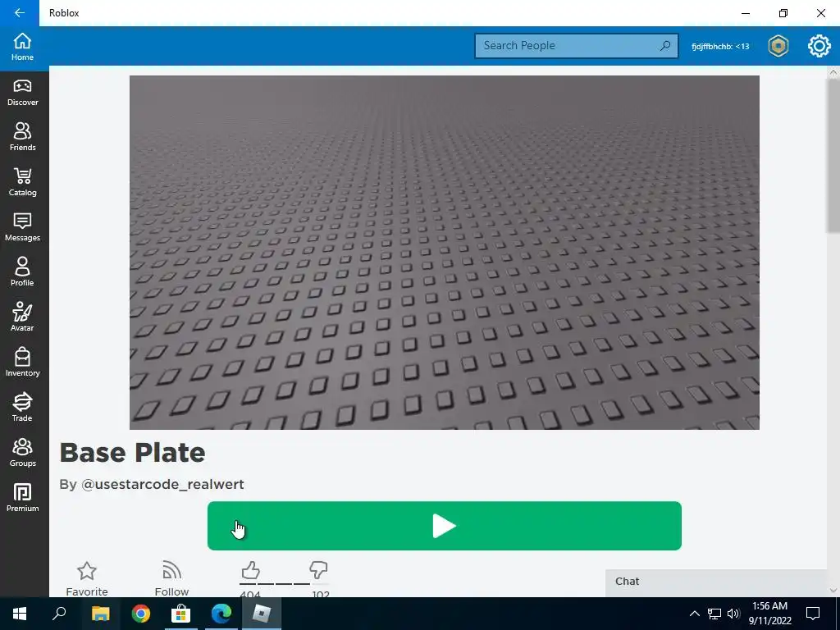Open the Friends page
The height and width of the screenshot is (630, 840).
[x=22, y=137]
